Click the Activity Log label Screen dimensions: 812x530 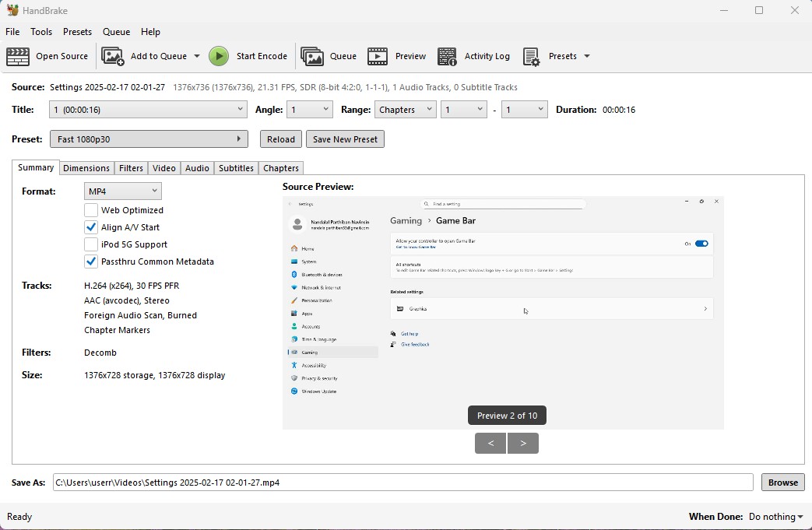pos(487,56)
